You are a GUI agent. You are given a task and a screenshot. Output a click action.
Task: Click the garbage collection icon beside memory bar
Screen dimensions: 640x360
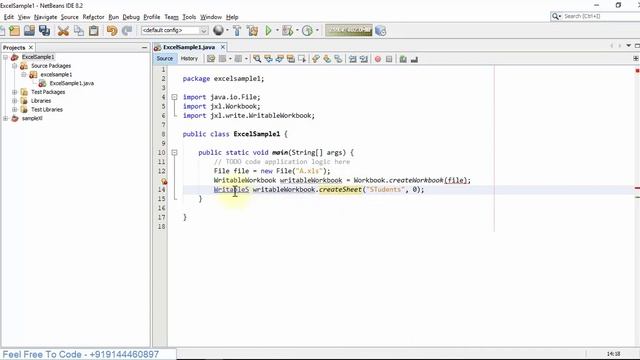pos(380,31)
